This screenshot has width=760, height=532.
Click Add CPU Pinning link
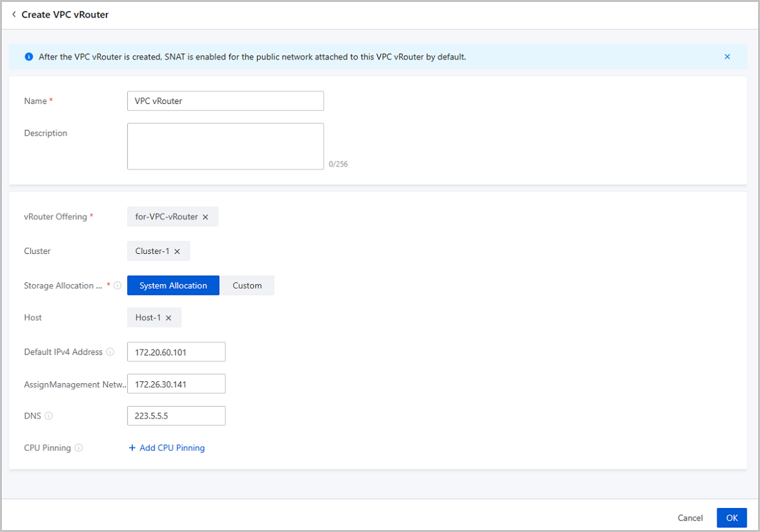tap(167, 448)
